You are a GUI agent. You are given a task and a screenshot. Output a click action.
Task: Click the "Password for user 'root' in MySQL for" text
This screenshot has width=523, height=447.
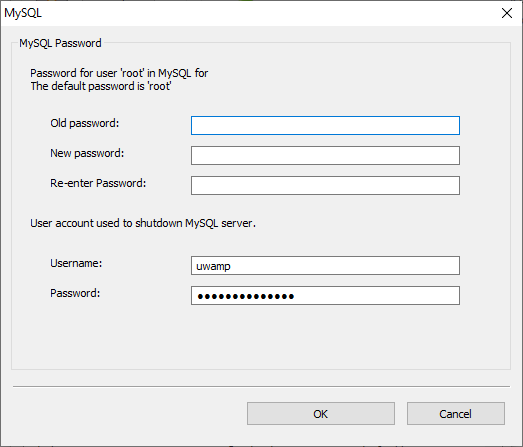coord(119,73)
